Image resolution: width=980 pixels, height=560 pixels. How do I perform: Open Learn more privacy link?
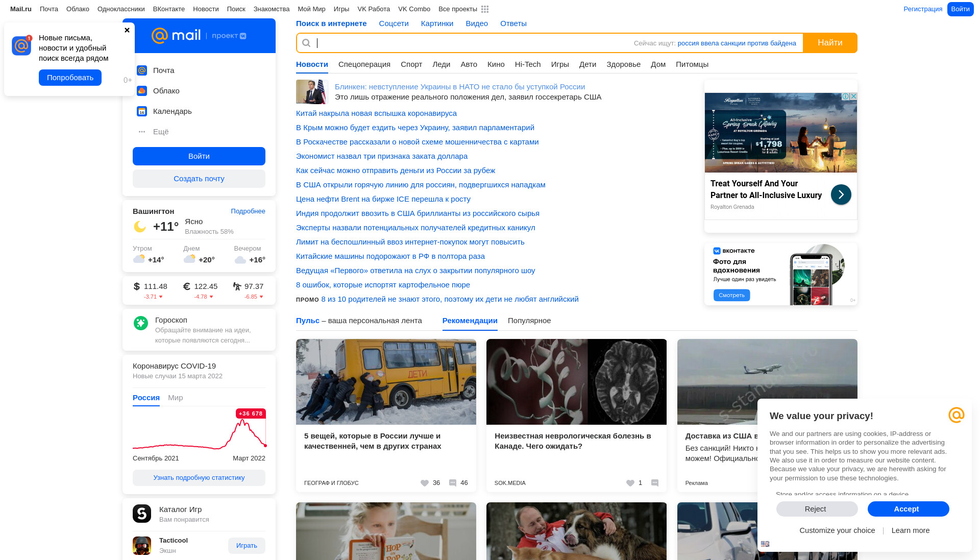pyautogui.click(x=911, y=530)
